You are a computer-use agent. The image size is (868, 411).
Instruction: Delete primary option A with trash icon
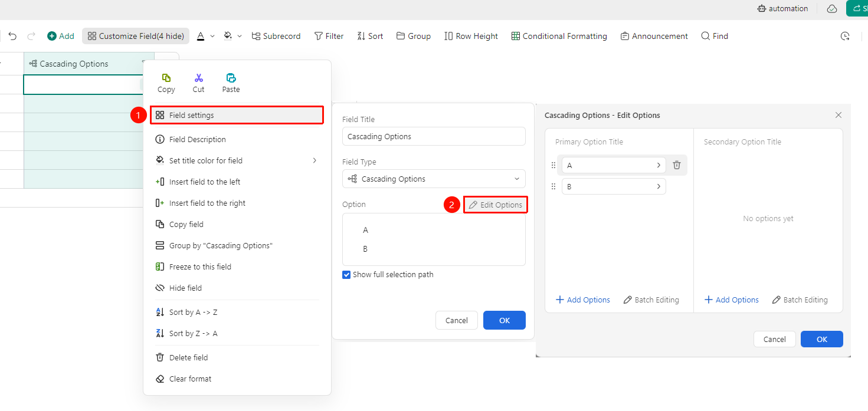coord(677,166)
